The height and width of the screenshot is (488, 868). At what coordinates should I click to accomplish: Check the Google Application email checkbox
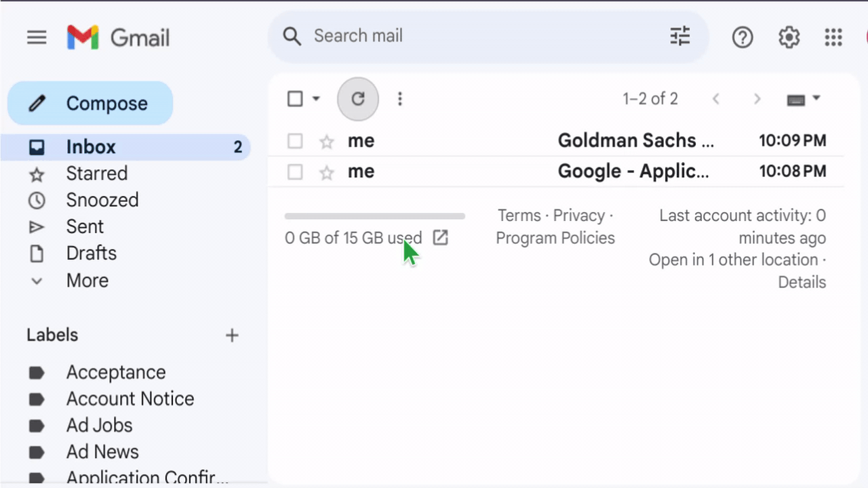(295, 172)
